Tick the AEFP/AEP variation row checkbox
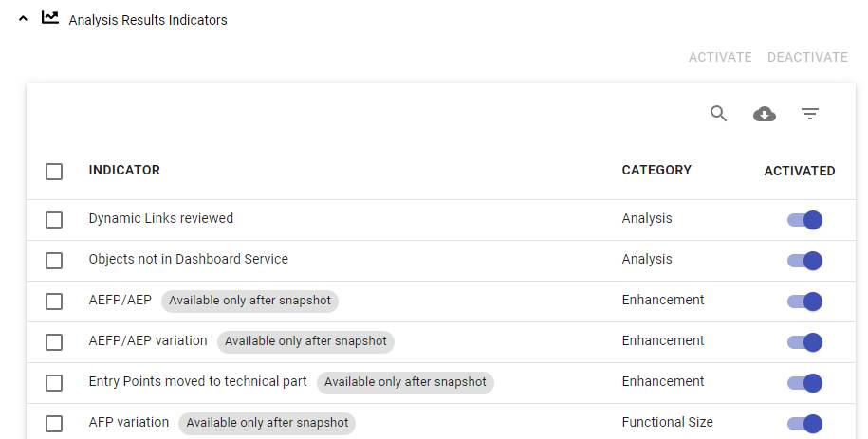The height and width of the screenshot is (439, 868). click(54, 342)
